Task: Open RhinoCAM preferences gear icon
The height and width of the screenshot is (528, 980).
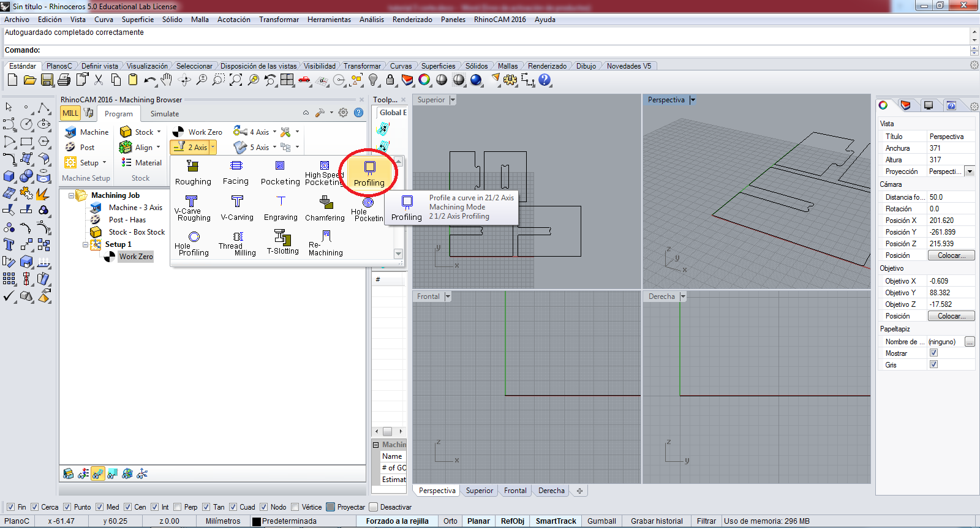Action: coord(343,113)
